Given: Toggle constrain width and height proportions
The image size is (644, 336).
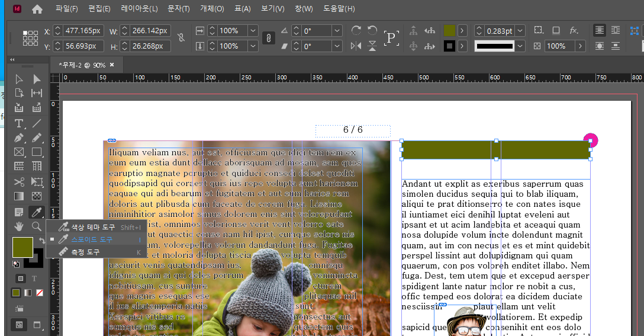Looking at the screenshot, I should pyautogui.click(x=181, y=38).
